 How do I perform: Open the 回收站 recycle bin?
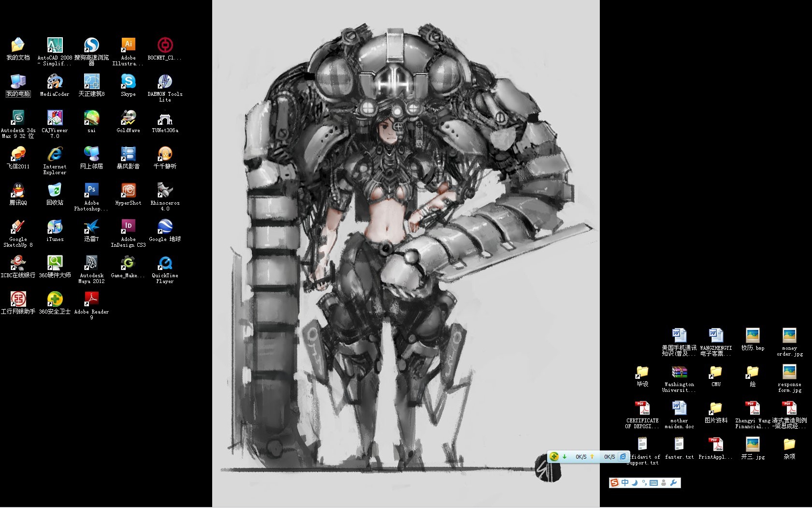click(x=55, y=194)
